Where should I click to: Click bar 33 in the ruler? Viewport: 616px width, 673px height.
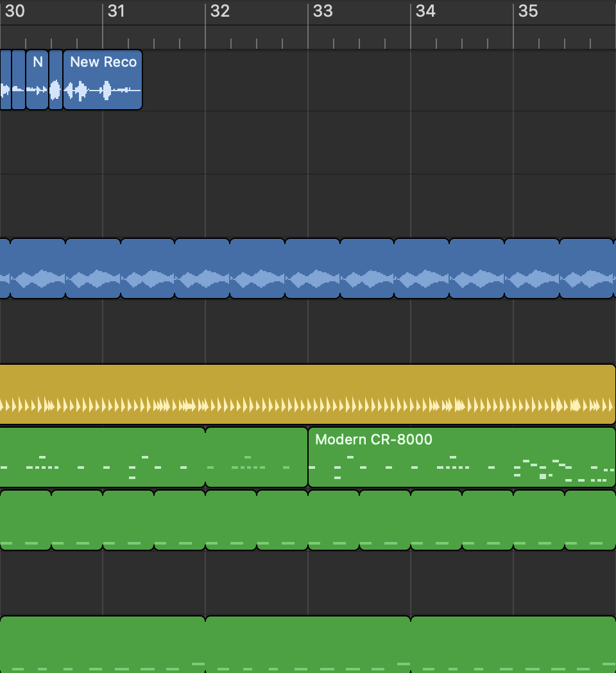323,11
